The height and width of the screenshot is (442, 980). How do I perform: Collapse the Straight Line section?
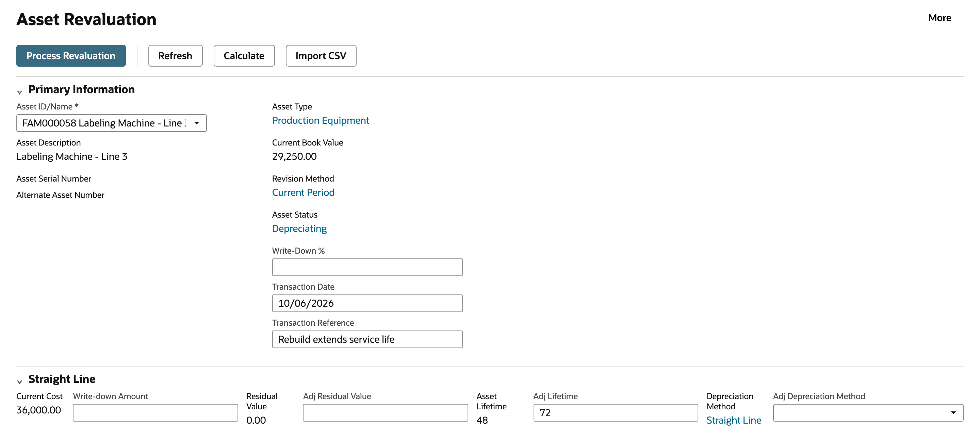click(x=19, y=381)
